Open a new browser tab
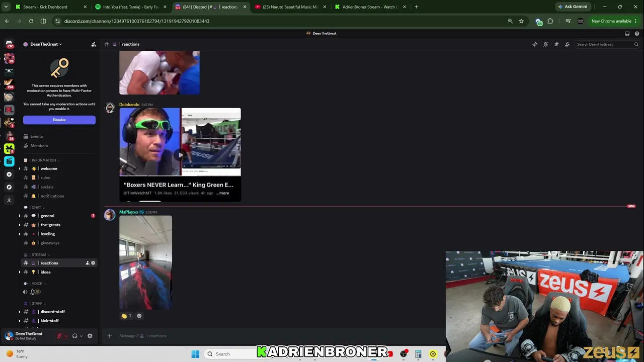 417,7
